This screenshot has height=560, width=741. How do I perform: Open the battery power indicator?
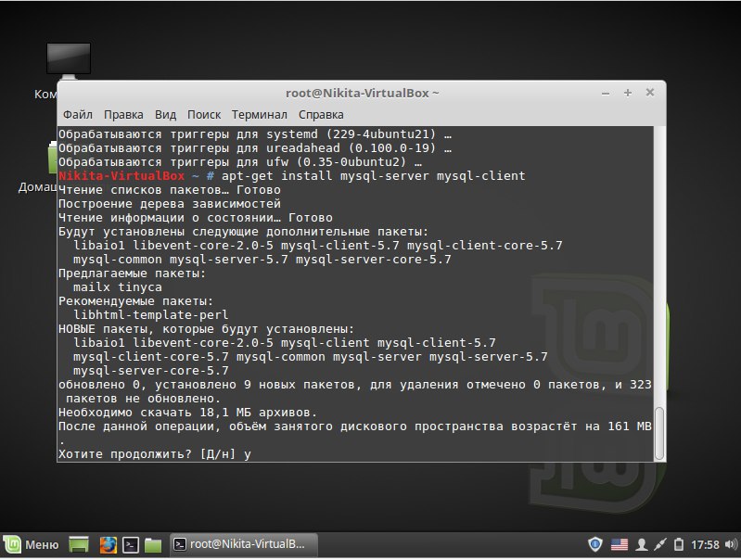[x=679, y=545]
